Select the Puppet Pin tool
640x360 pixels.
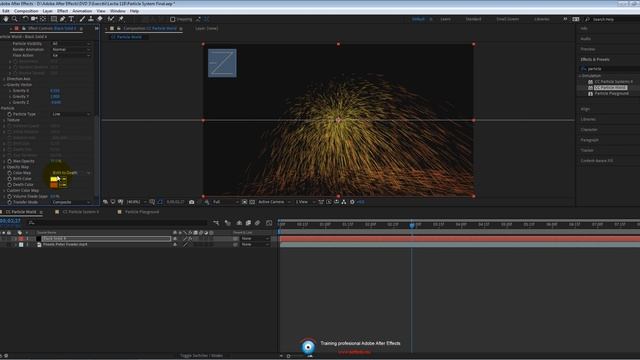coord(121,19)
